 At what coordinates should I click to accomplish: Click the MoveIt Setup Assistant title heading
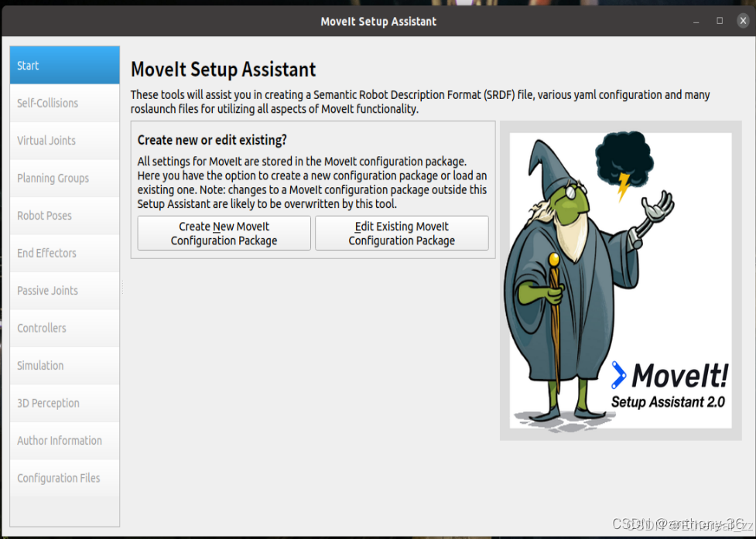223,70
